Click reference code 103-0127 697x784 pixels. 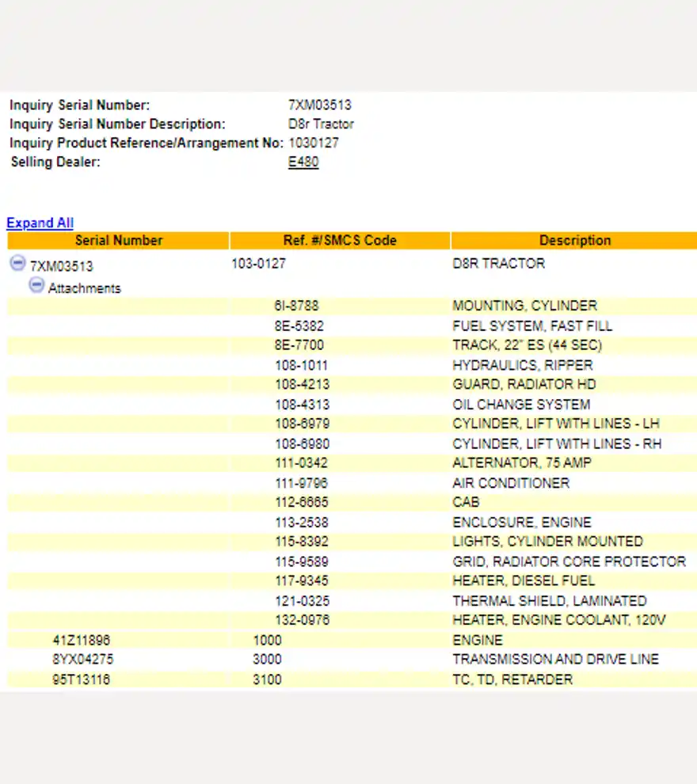[258, 264]
